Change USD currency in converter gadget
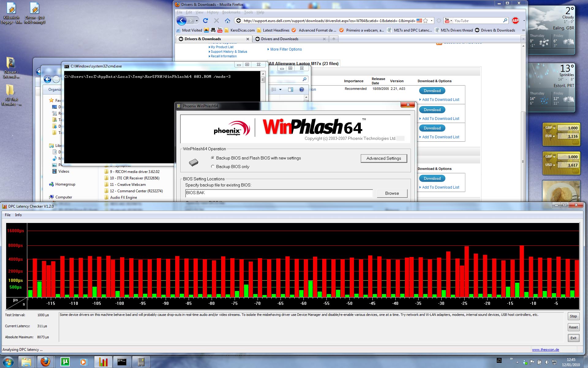 pyautogui.click(x=550, y=165)
